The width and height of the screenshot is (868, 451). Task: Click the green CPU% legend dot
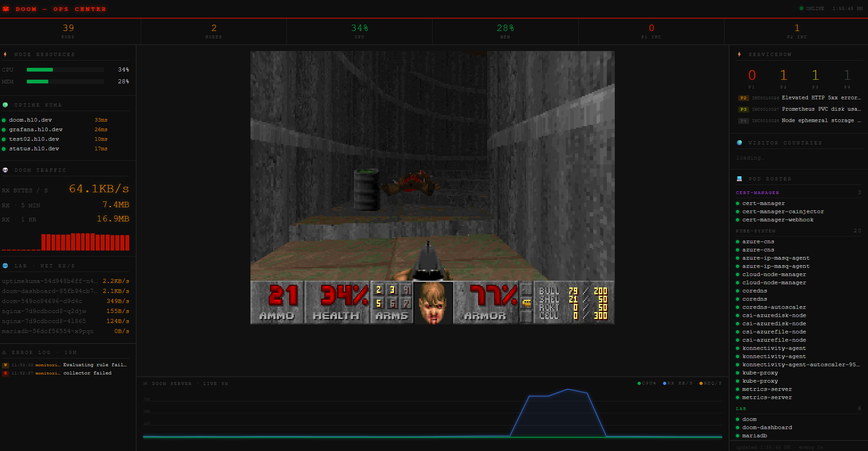tap(639, 383)
